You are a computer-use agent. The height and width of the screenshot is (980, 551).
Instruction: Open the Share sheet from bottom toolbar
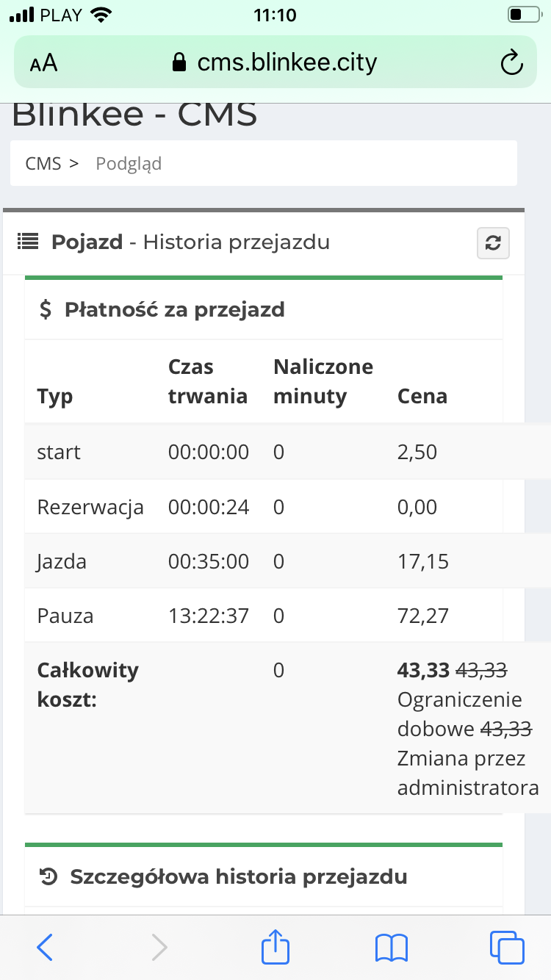click(x=275, y=947)
